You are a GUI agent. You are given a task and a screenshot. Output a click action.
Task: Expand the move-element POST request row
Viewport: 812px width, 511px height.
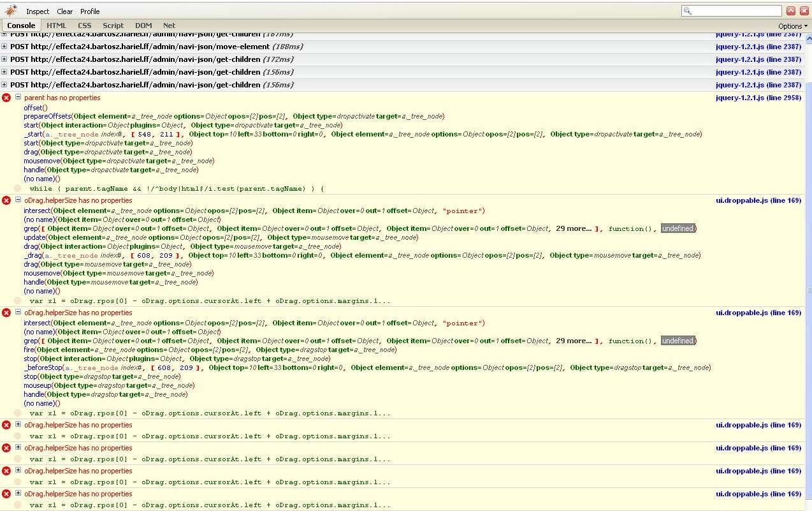pyautogui.click(x=4, y=47)
